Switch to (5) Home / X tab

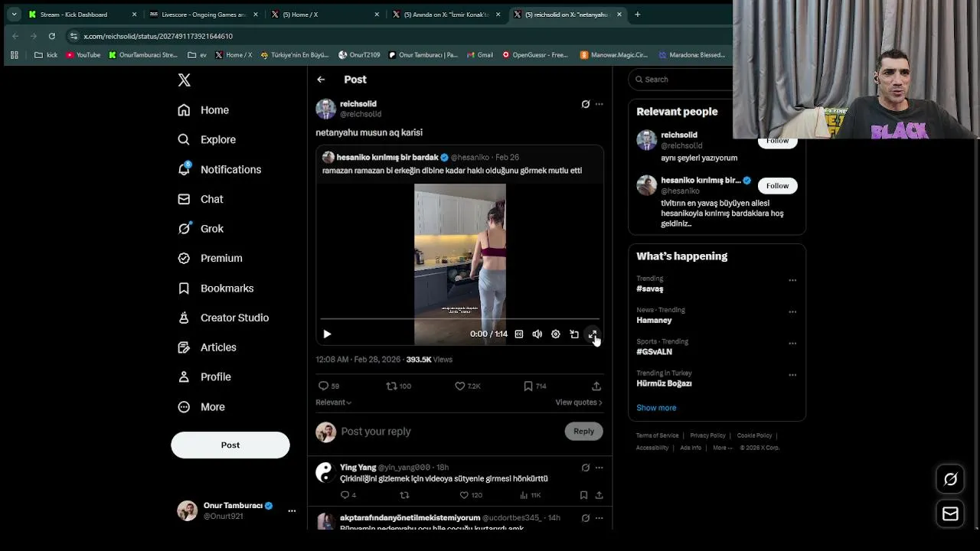(x=324, y=15)
